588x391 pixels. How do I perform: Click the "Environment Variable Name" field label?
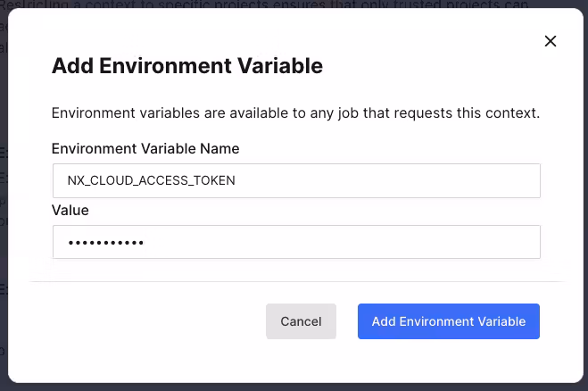145,148
